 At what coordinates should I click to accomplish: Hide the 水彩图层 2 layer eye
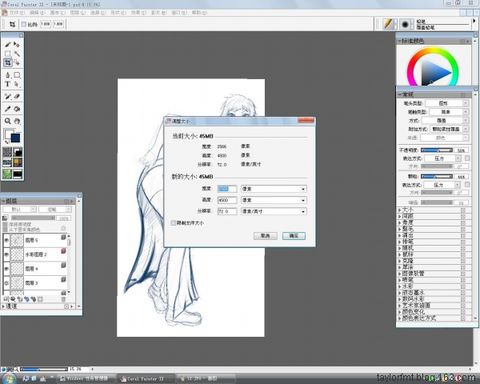pos(6,254)
